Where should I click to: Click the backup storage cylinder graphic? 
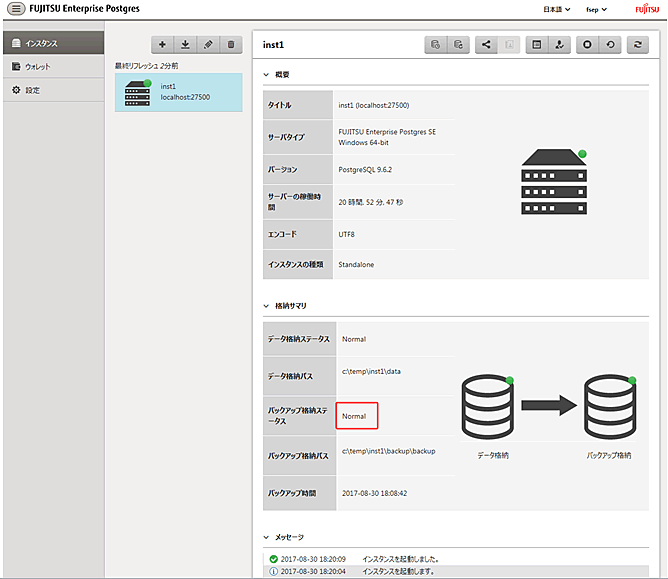tap(610, 407)
